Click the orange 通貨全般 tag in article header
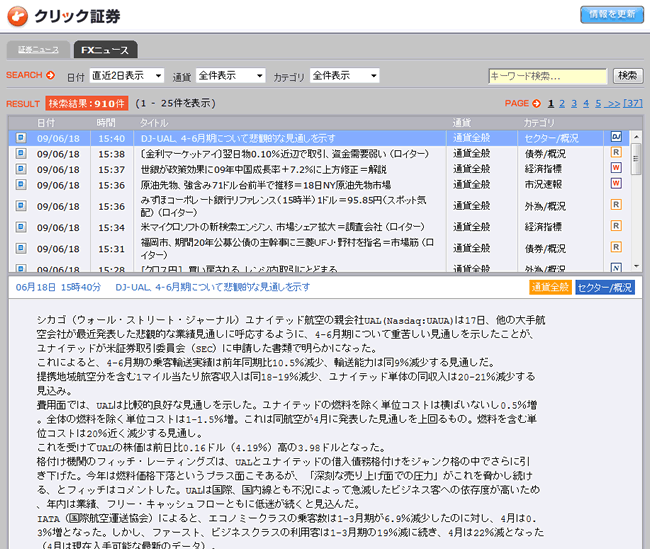The height and width of the screenshot is (549, 650). tap(550, 287)
